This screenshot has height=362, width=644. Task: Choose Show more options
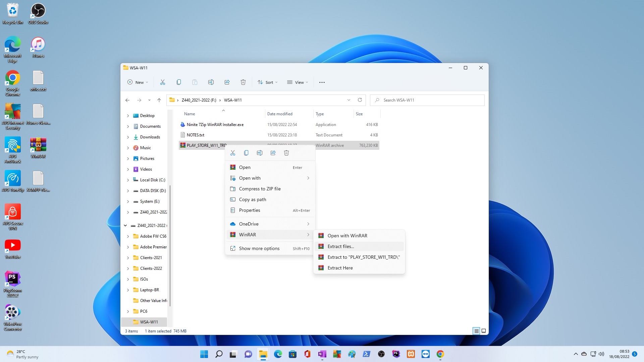pyautogui.click(x=270, y=248)
